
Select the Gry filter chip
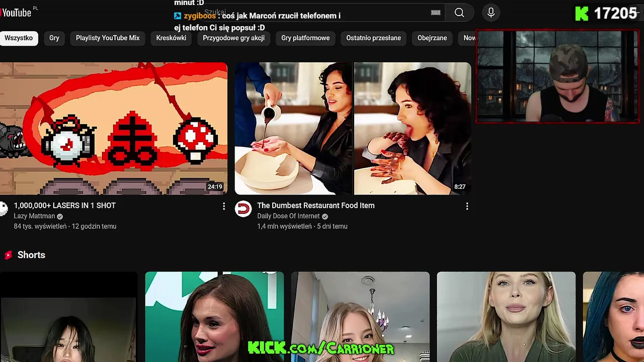pyautogui.click(x=54, y=38)
